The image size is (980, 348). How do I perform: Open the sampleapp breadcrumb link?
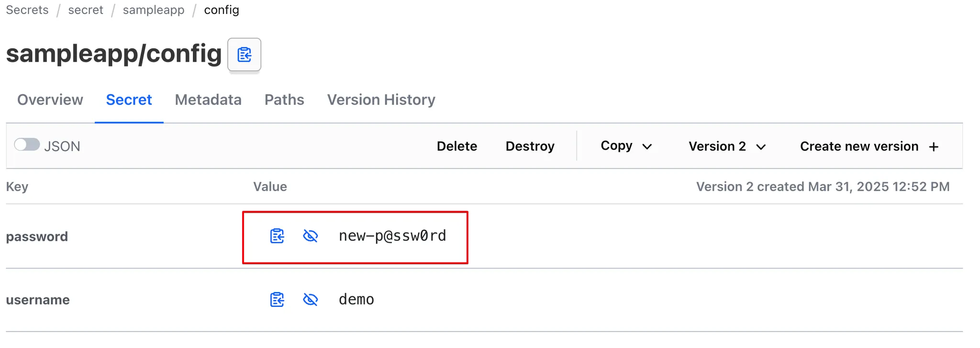point(154,10)
